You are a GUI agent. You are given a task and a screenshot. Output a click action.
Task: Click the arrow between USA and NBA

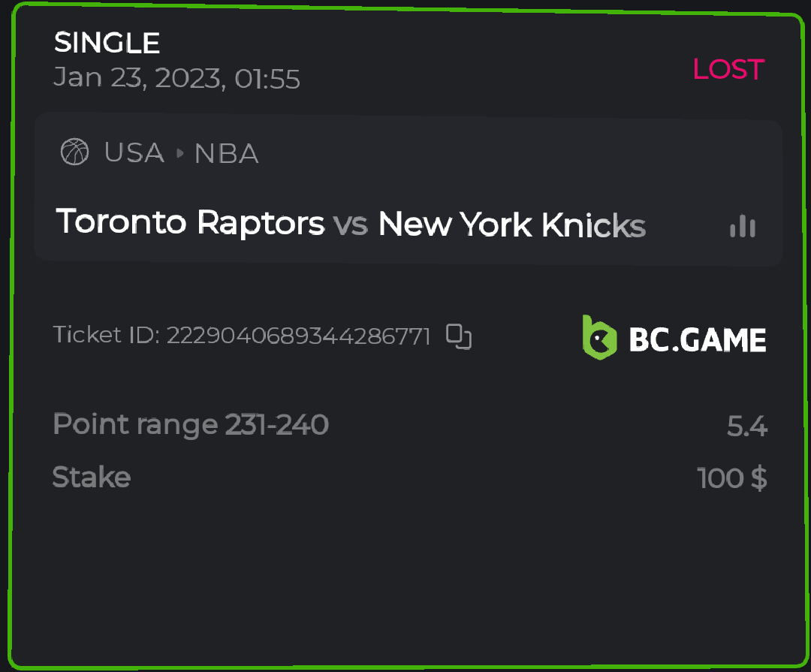tap(179, 153)
